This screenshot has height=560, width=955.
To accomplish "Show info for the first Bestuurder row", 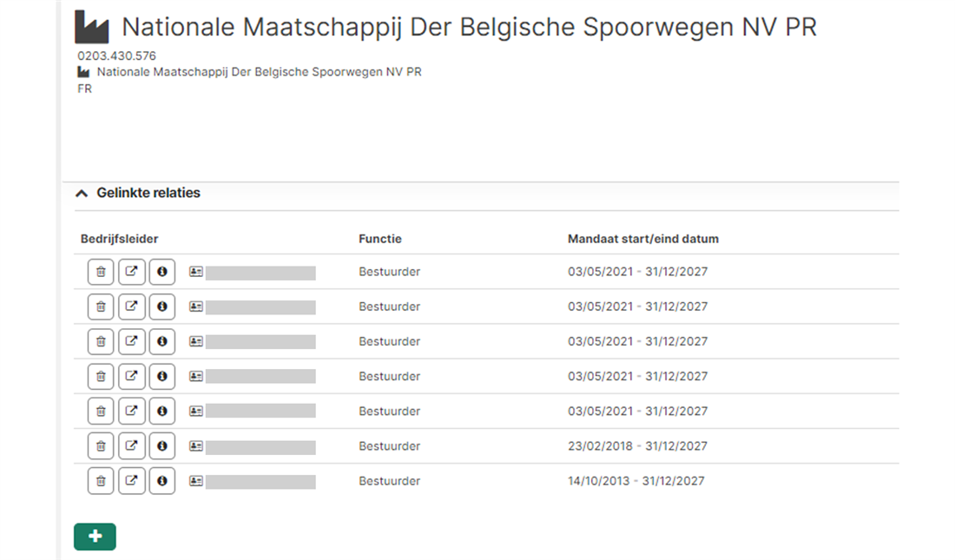I will tap(161, 272).
